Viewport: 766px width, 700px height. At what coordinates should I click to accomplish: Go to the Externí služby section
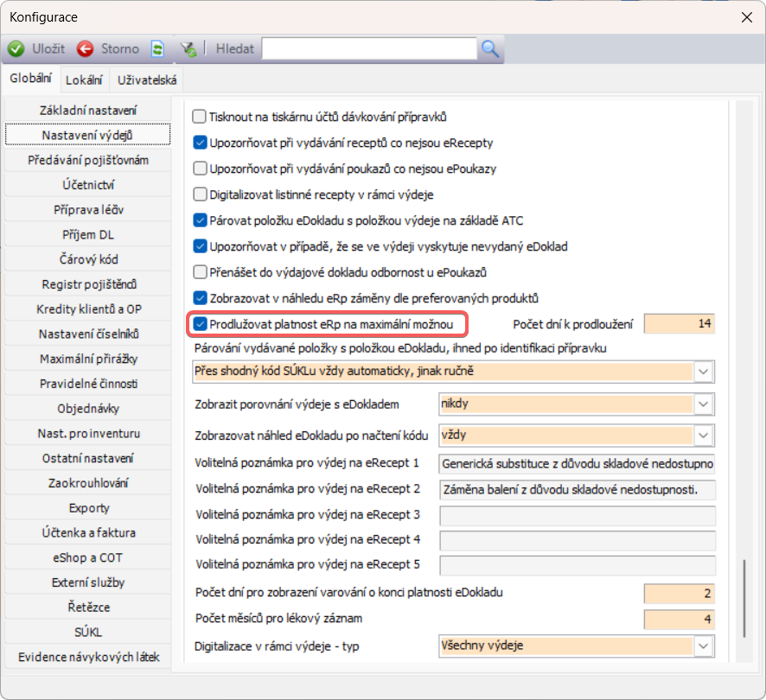pos(88,582)
